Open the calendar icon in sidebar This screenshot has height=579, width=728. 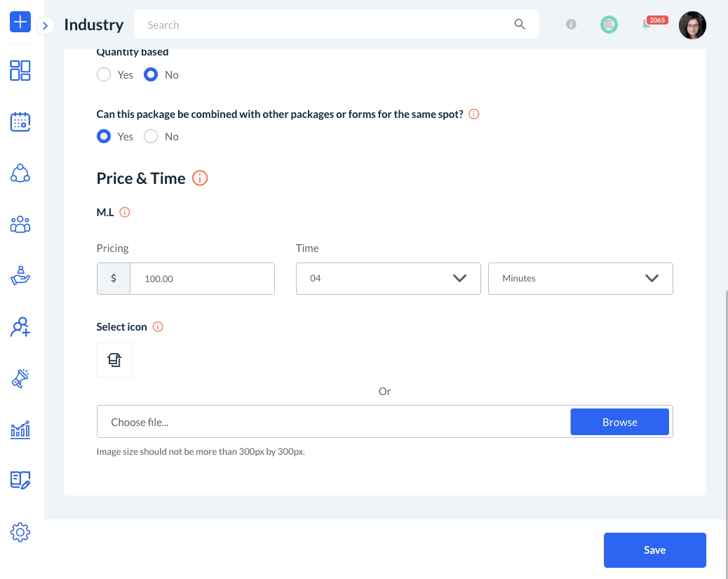(x=20, y=122)
